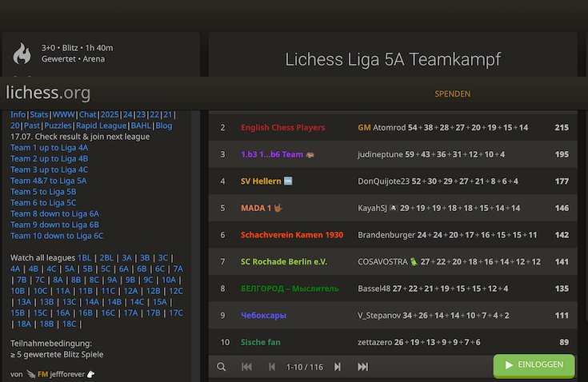Open БЕЛГОРОД – Мыслитель team

point(290,288)
